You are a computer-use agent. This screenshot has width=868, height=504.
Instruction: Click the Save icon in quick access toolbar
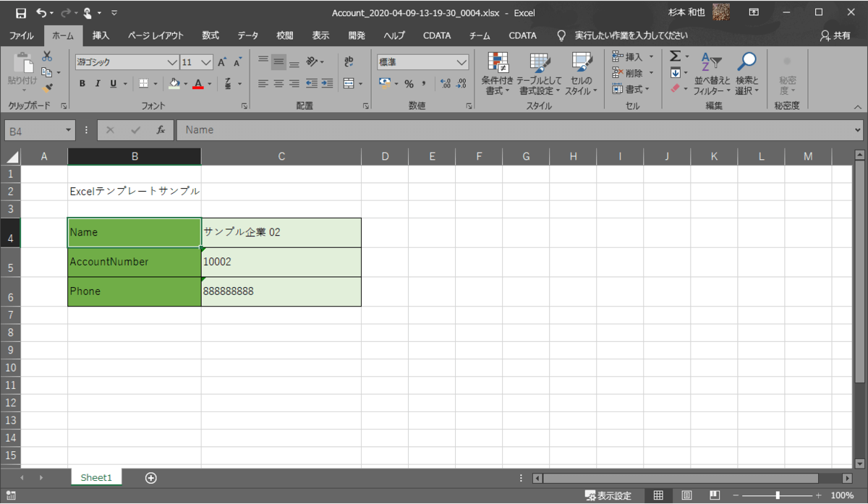click(21, 12)
